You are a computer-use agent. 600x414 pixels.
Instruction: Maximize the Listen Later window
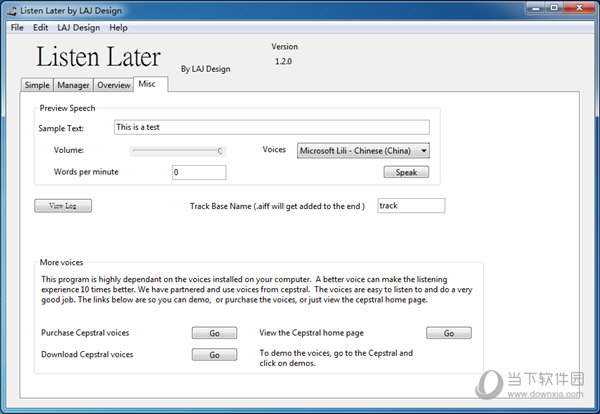click(554, 8)
